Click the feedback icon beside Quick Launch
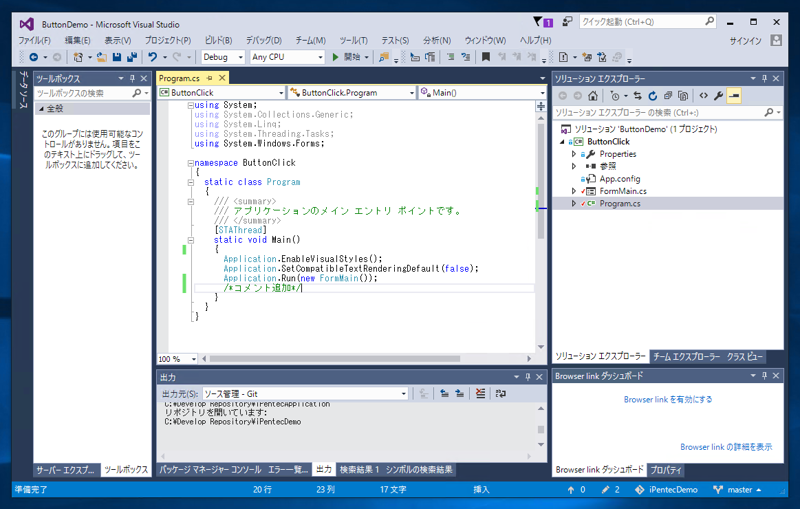The width and height of the screenshot is (800, 509). pyautogui.click(x=567, y=21)
